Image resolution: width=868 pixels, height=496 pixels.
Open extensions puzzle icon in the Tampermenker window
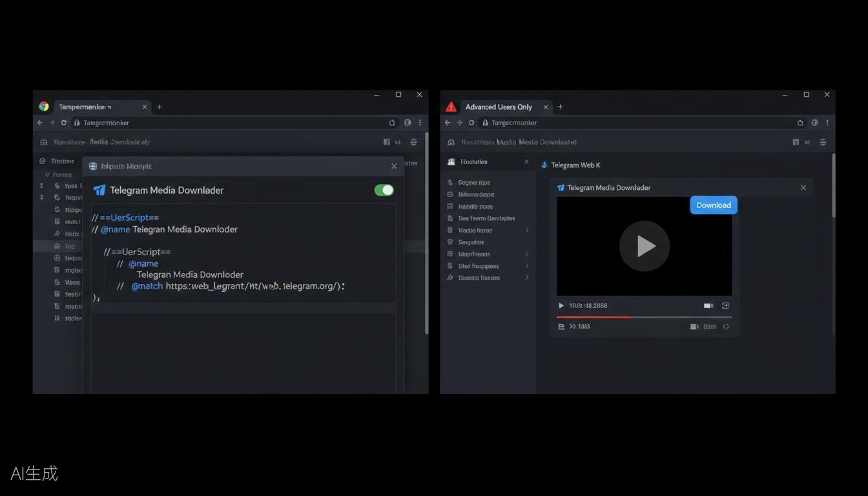click(392, 123)
